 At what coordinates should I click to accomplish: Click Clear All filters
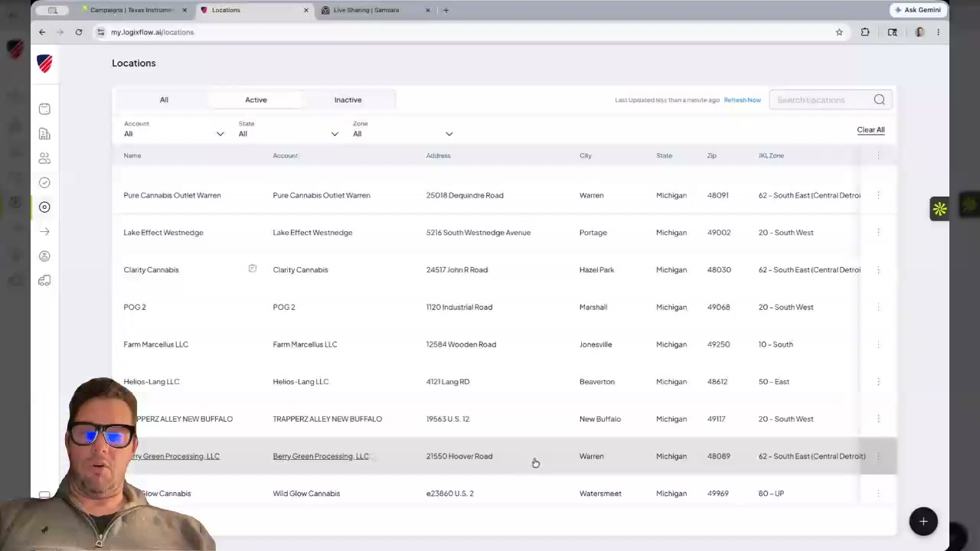click(x=871, y=130)
